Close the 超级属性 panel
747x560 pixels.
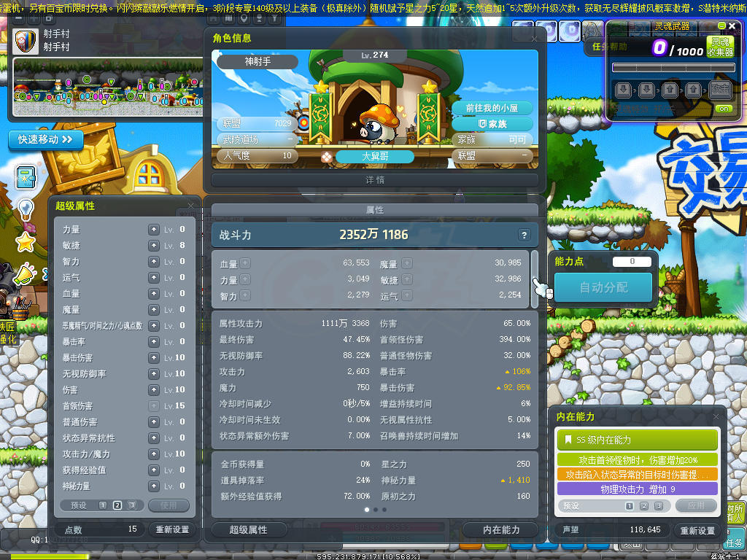[190, 206]
